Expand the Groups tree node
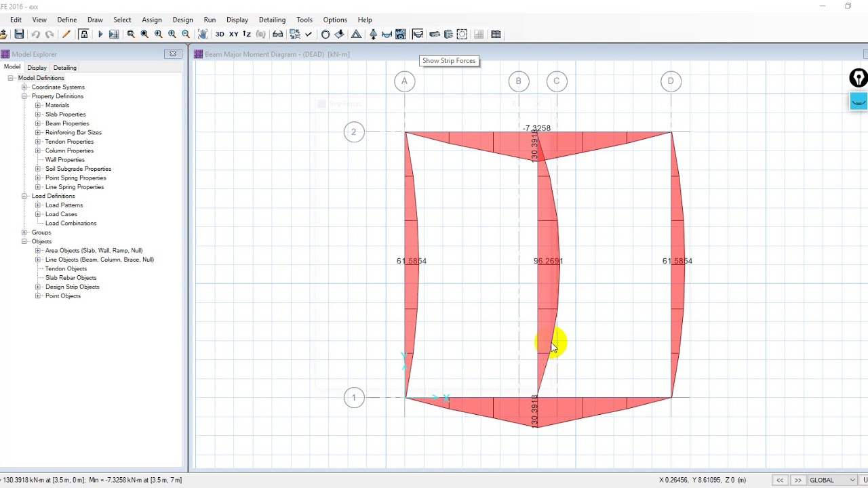Viewport: 868px width, 488px height. tap(24, 232)
